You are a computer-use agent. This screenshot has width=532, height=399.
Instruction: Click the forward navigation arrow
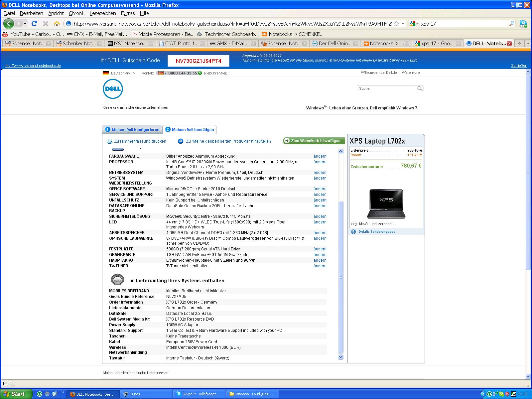[19, 24]
